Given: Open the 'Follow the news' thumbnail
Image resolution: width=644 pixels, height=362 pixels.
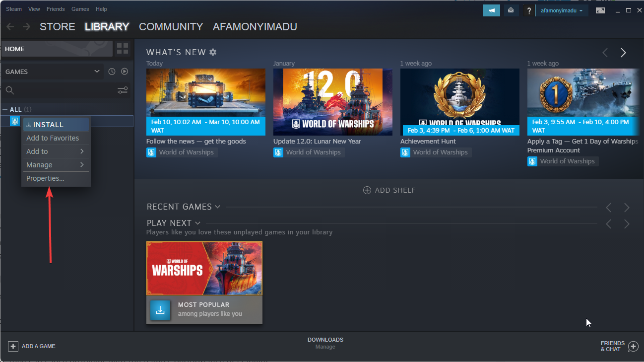Looking at the screenshot, I should pyautogui.click(x=206, y=102).
